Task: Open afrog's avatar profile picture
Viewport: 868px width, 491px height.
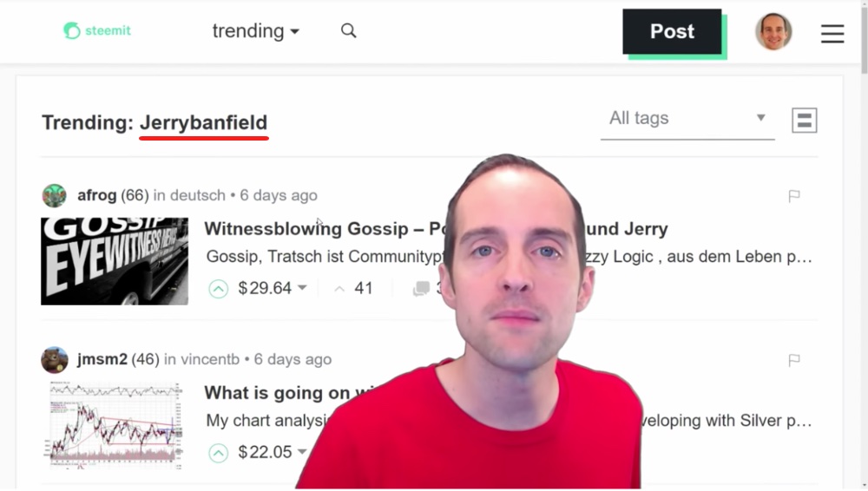Action: 54,195
